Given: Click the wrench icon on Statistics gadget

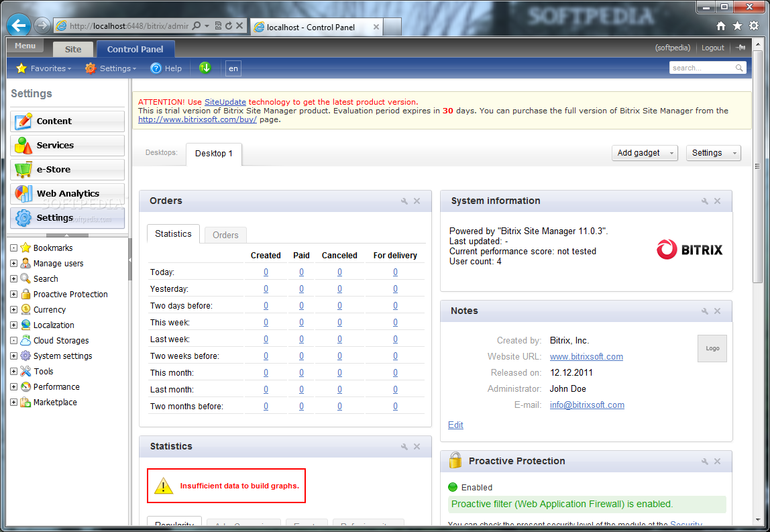Looking at the screenshot, I should 404,447.
